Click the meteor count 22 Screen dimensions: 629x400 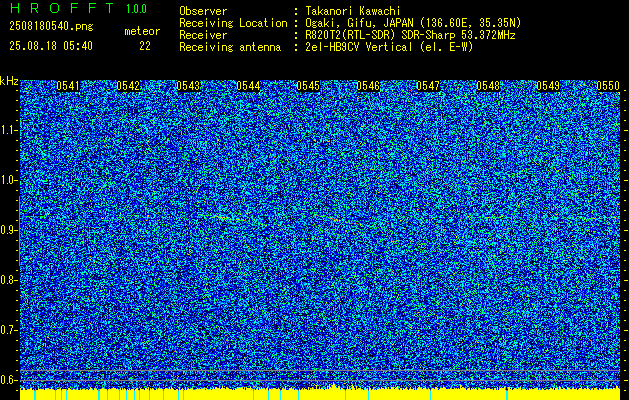coord(145,46)
